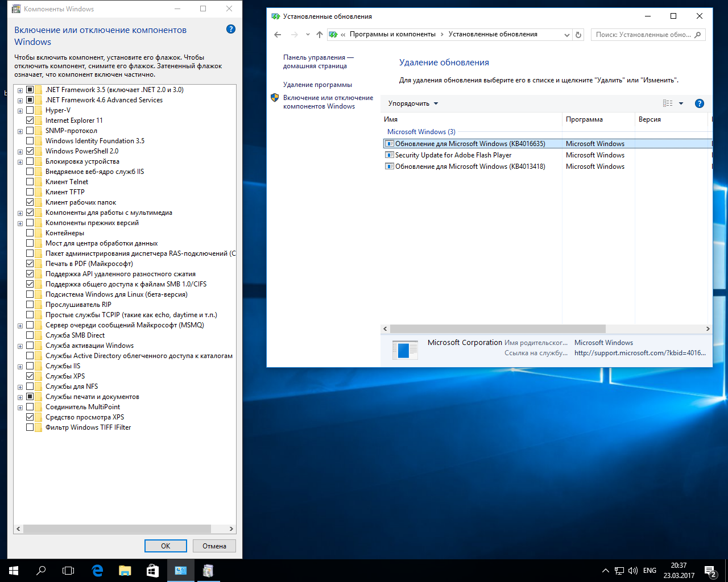Click the network icon in system tray

click(x=619, y=571)
